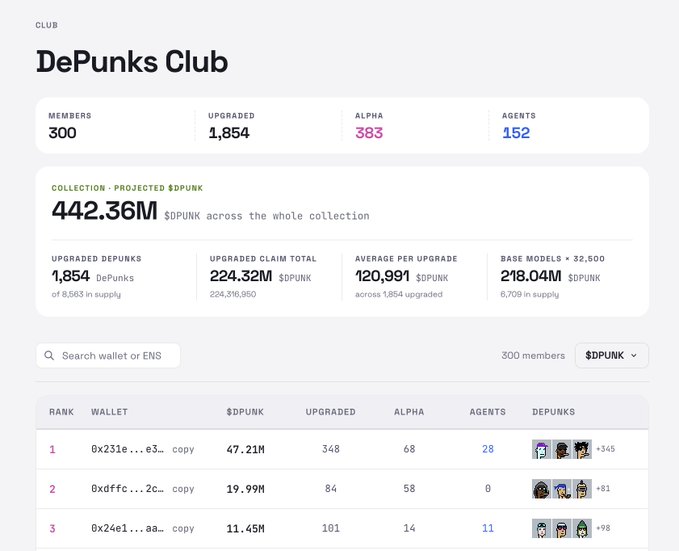
Task: Click agents count 11 in rank 3
Action: click(488, 528)
